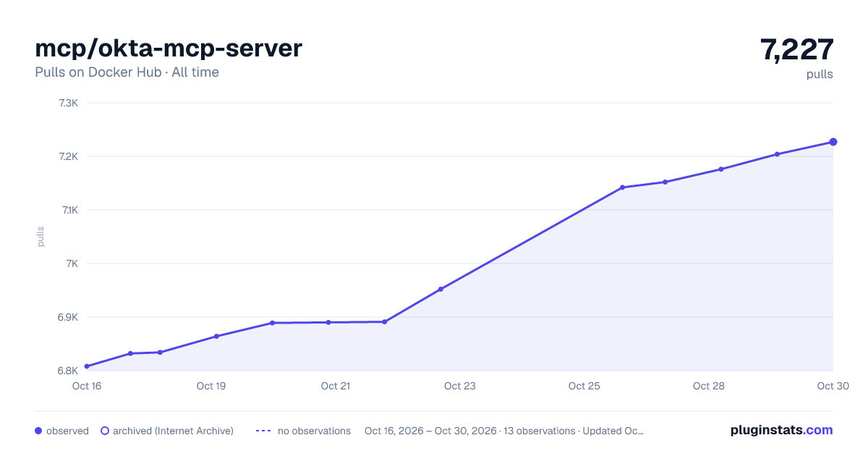868x456 pixels.
Task: Click the 6.8K y-axis label
Action: 68,371
